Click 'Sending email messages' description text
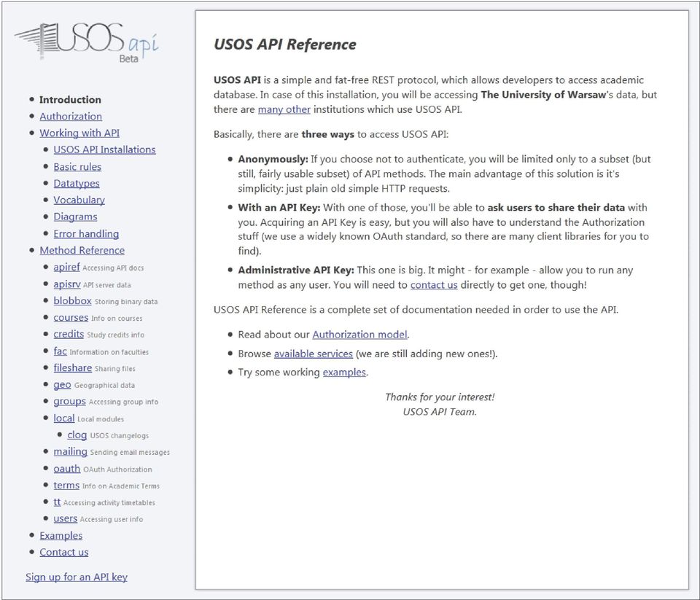 click(130, 452)
